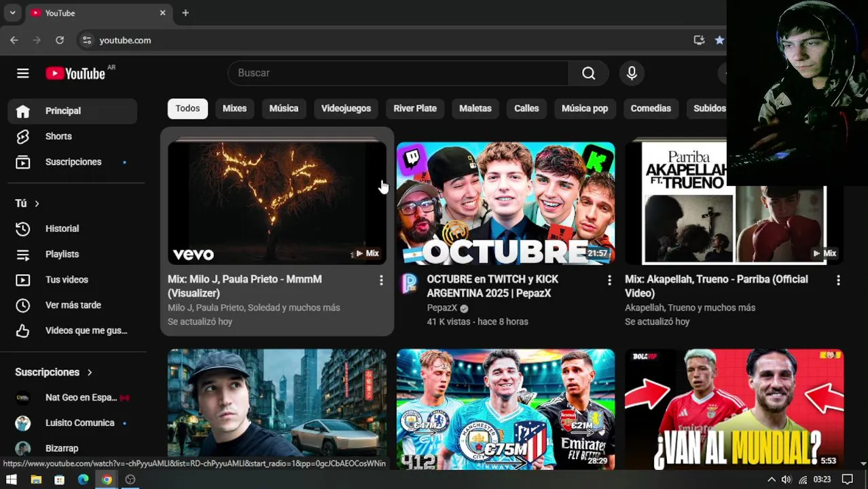This screenshot has height=489, width=868.
Task: Show hidden system tray icons
Action: tap(772, 479)
